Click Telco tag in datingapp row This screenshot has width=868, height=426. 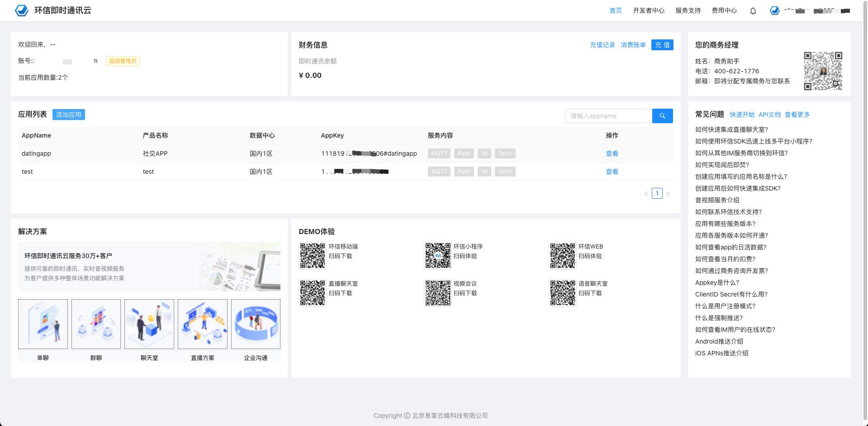[x=505, y=153]
